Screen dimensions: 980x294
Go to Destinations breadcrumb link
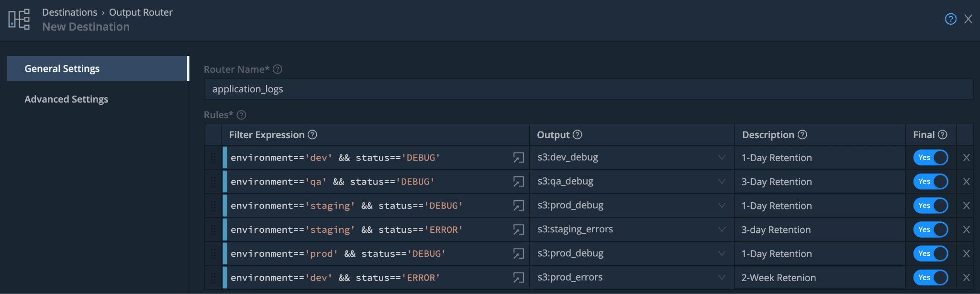[69, 12]
